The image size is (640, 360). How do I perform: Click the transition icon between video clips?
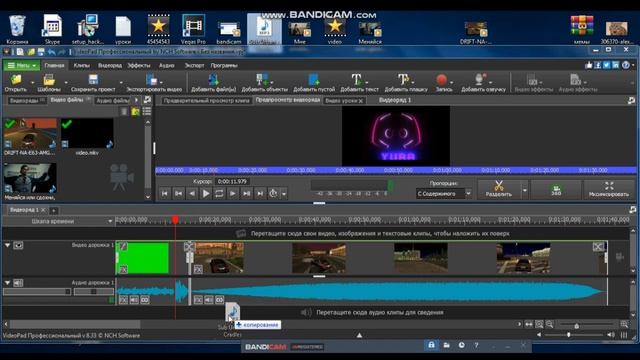[x=189, y=247]
